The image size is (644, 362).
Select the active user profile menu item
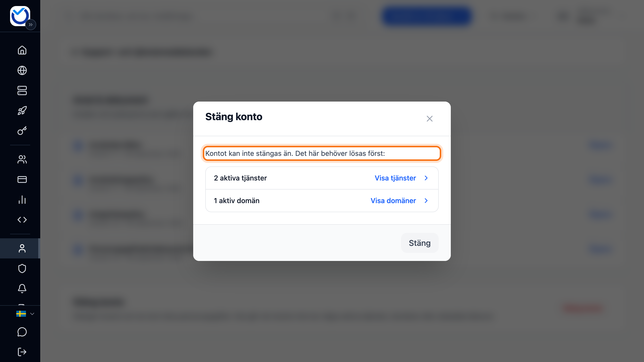pyautogui.click(x=20, y=248)
